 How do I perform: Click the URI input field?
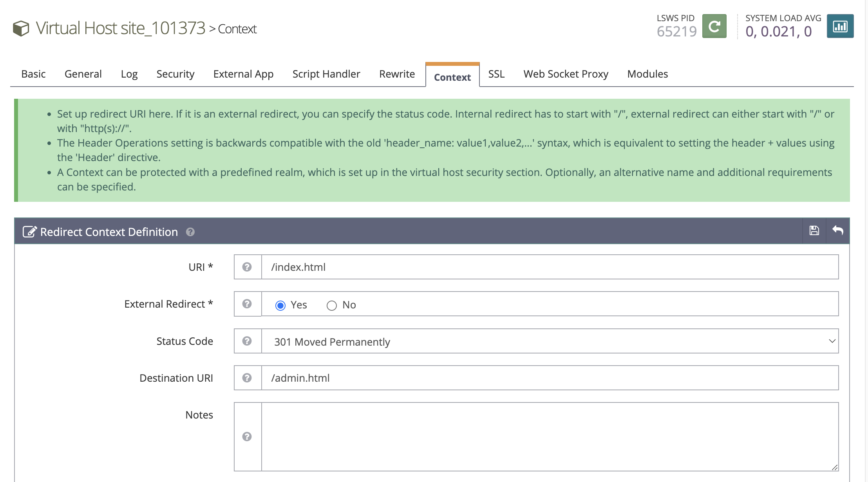550,267
